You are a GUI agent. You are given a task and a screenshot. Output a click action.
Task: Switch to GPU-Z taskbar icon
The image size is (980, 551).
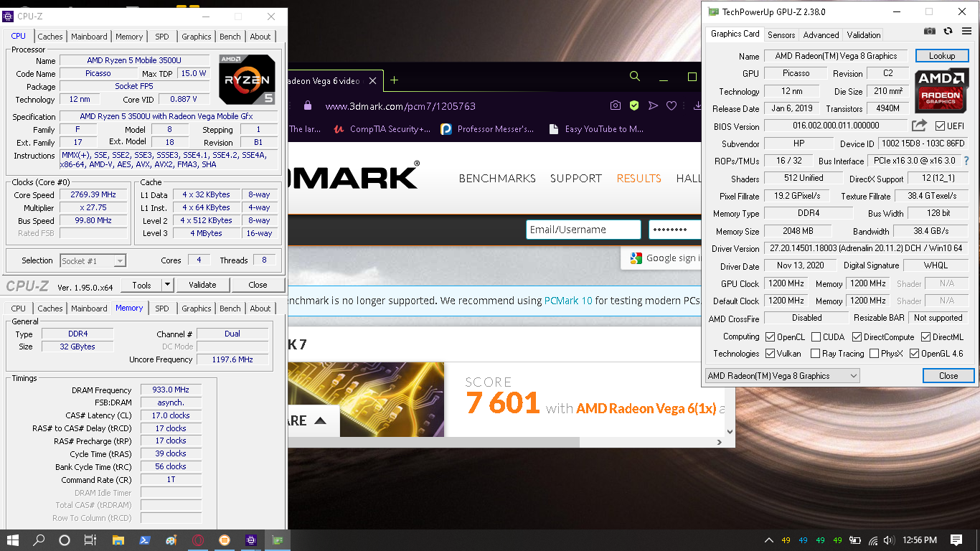point(278,540)
